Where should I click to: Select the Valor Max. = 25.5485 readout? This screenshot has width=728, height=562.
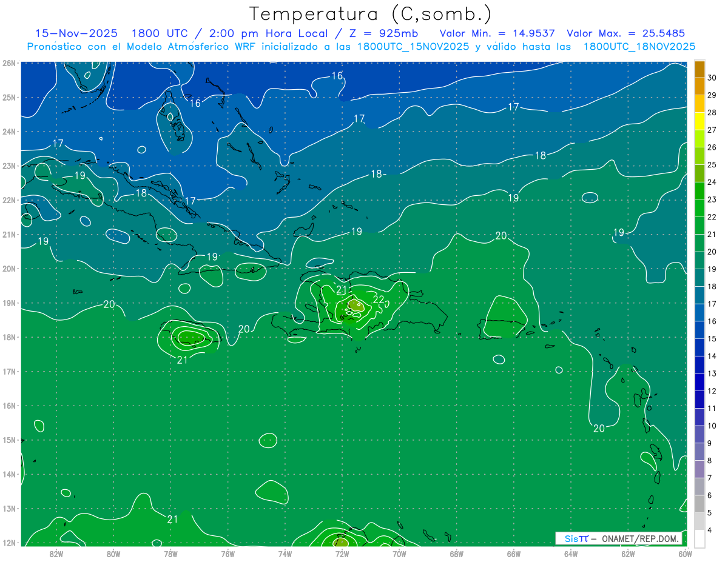(x=625, y=33)
